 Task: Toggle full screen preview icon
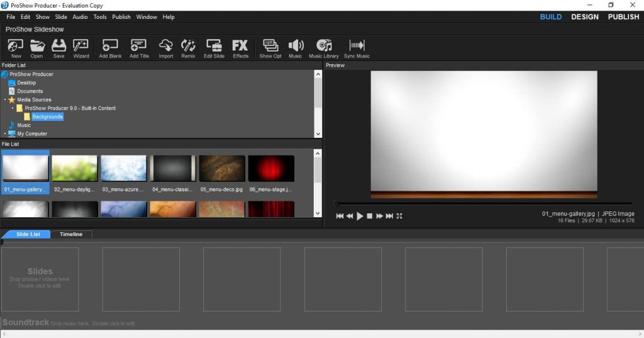399,216
